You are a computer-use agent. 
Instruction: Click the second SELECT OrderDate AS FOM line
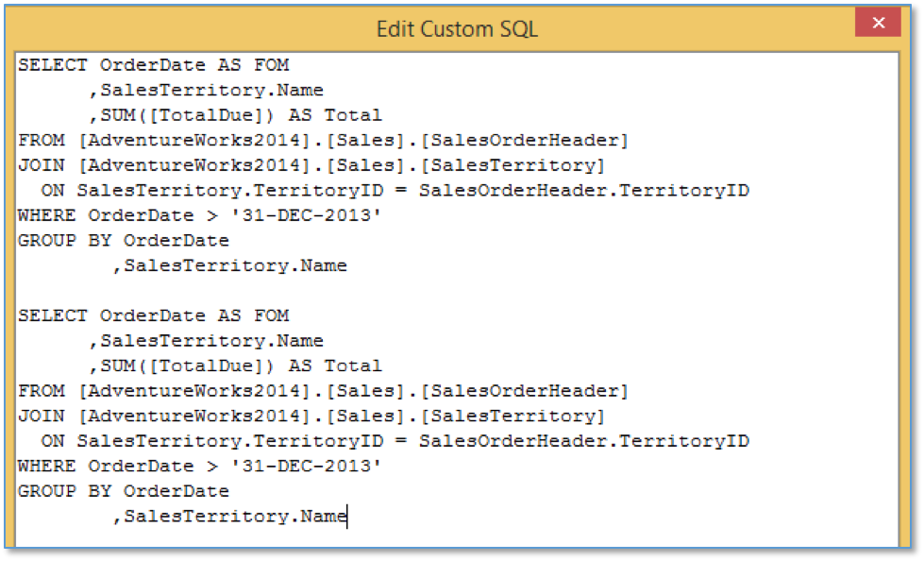pos(154,315)
